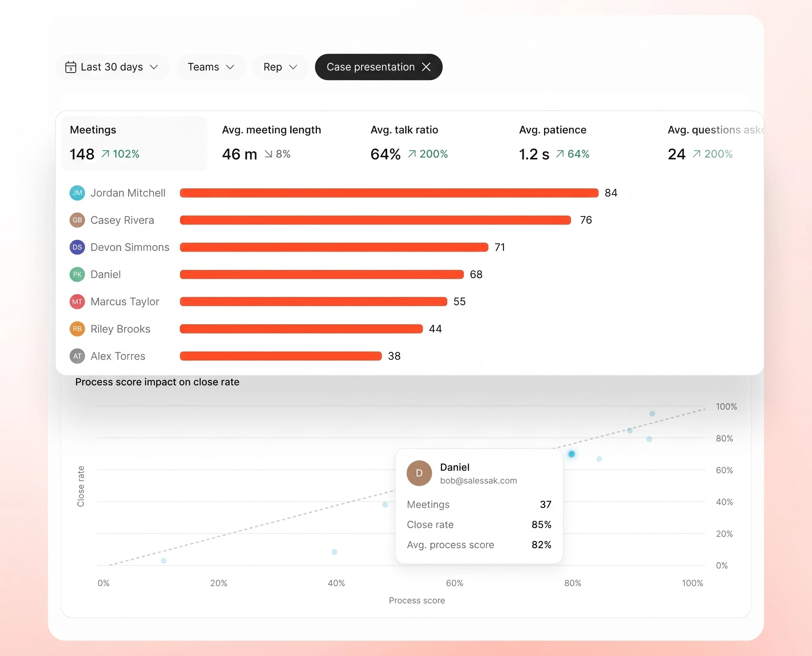
Task: Click the 'Close rate' vertical axis label
Action: pyautogui.click(x=81, y=486)
